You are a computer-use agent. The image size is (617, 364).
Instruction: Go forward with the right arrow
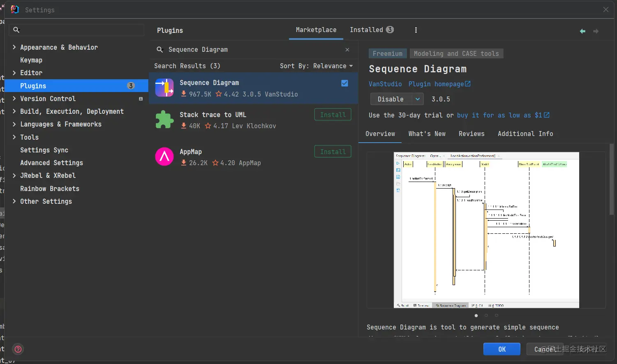point(596,31)
